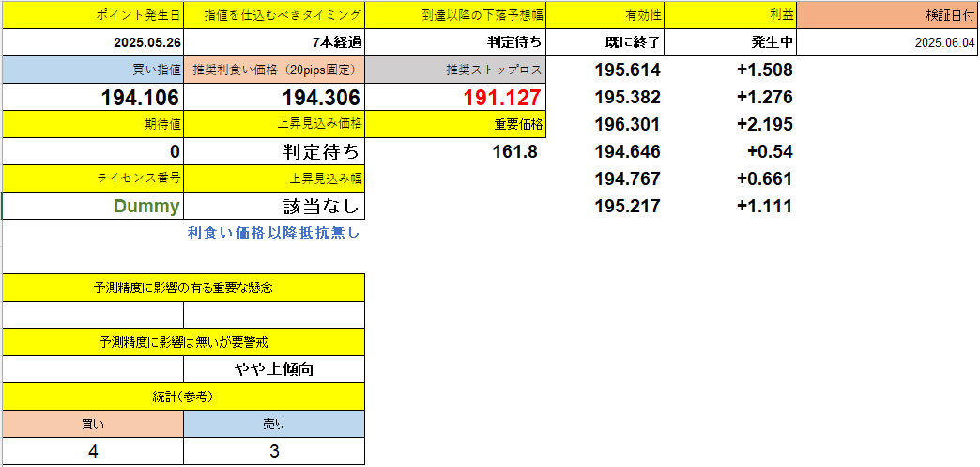
Task: Select the 利益 header cell
Action: coord(731,15)
